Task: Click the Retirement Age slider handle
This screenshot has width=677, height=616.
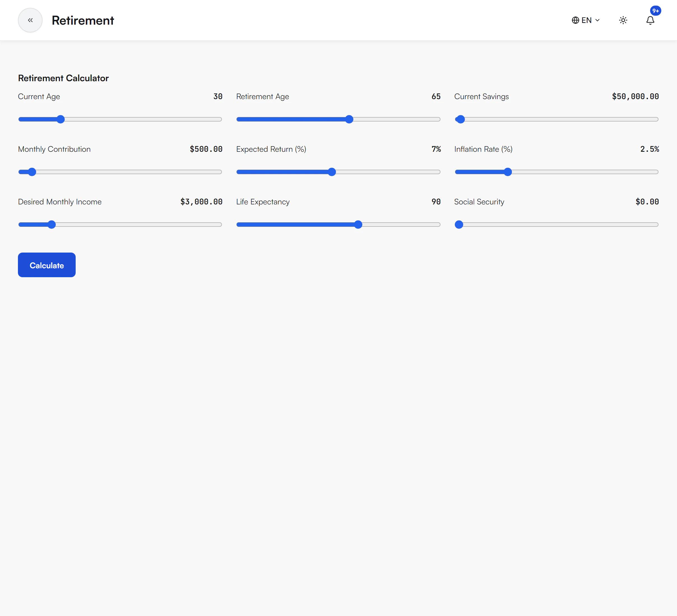Action: [349, 119]
